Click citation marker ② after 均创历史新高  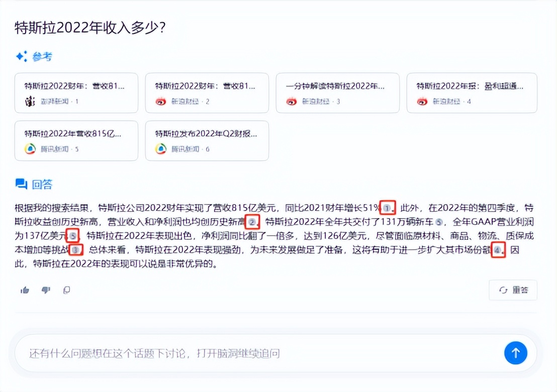point(251,221)
